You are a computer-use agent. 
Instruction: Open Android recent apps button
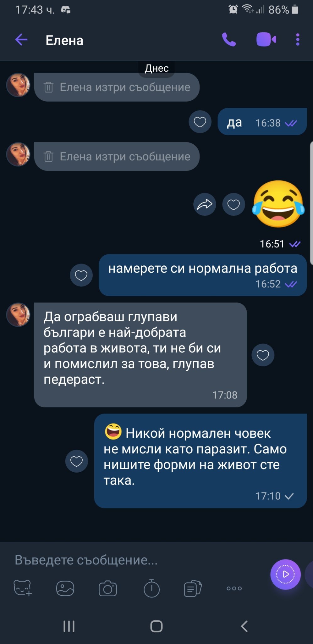(x=69, y=626)
